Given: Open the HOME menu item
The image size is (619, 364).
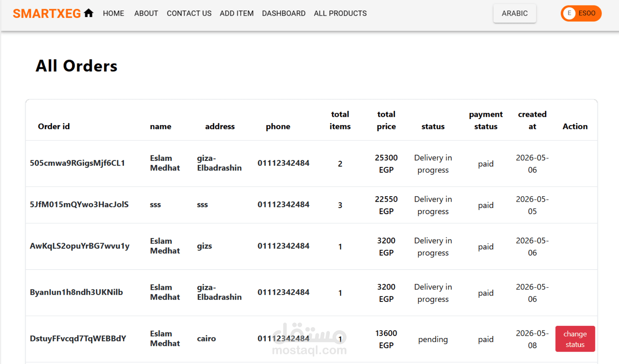Looking at the screenshot, I should (x=113, y=13).
